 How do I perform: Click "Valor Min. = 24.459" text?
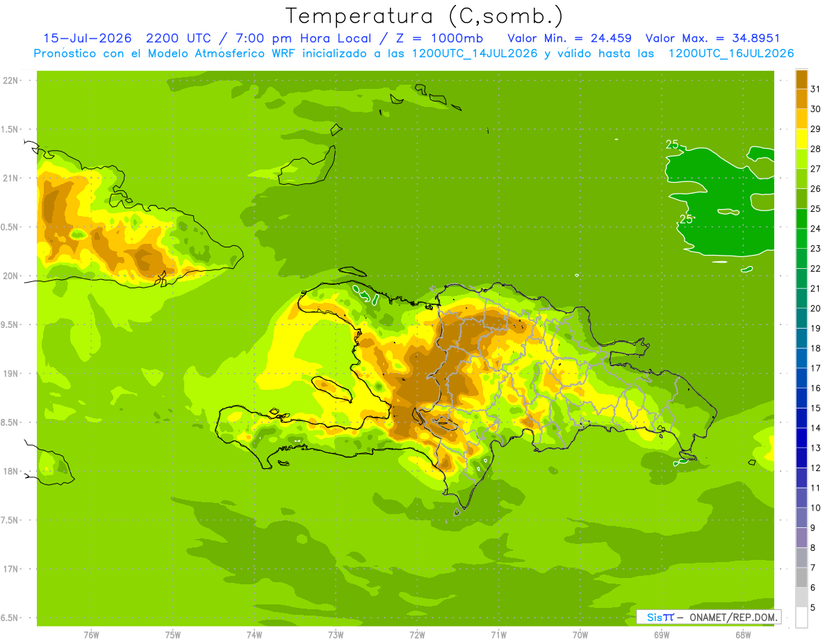tap(569, 38)
